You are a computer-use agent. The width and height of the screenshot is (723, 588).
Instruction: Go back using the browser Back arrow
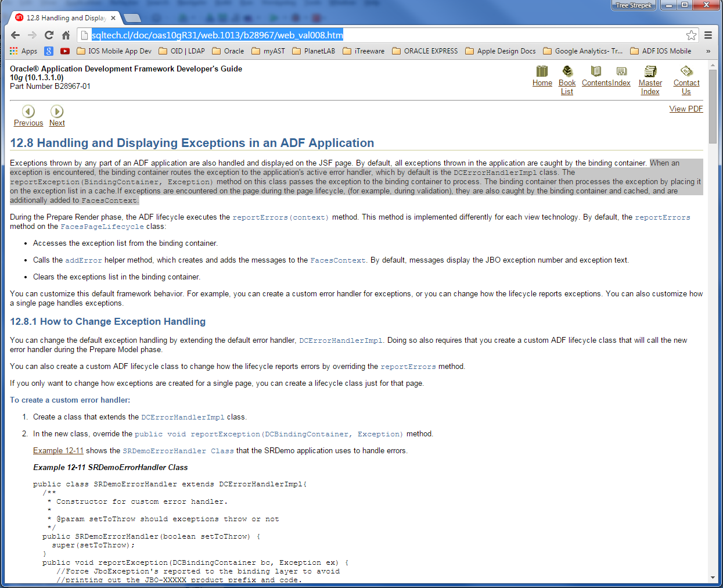(15, 35)
